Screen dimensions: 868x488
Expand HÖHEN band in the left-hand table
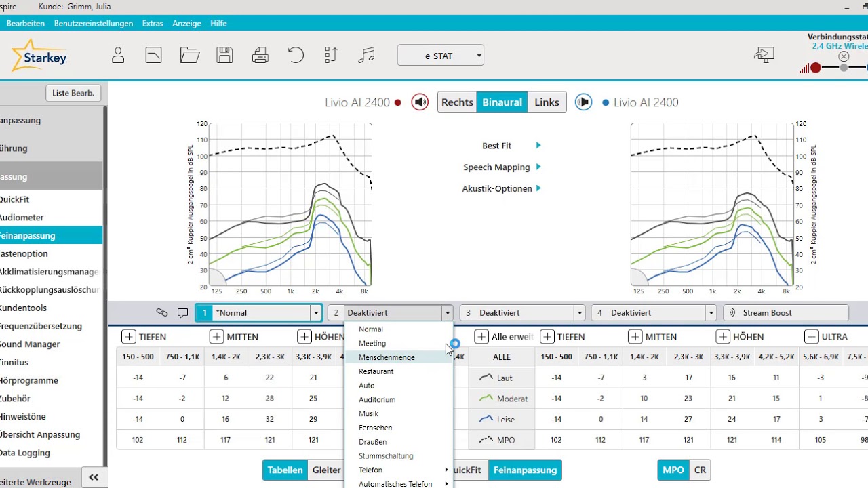point(304,337)
